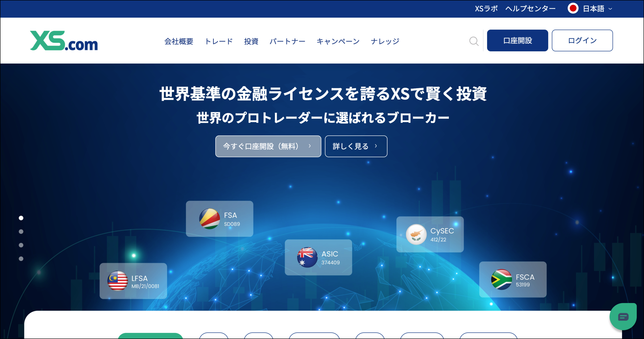Select the third carousel dot
Image resolution: width=644 pixels, height=339 pixels.
pyautogui.click(x=21, y=245)
